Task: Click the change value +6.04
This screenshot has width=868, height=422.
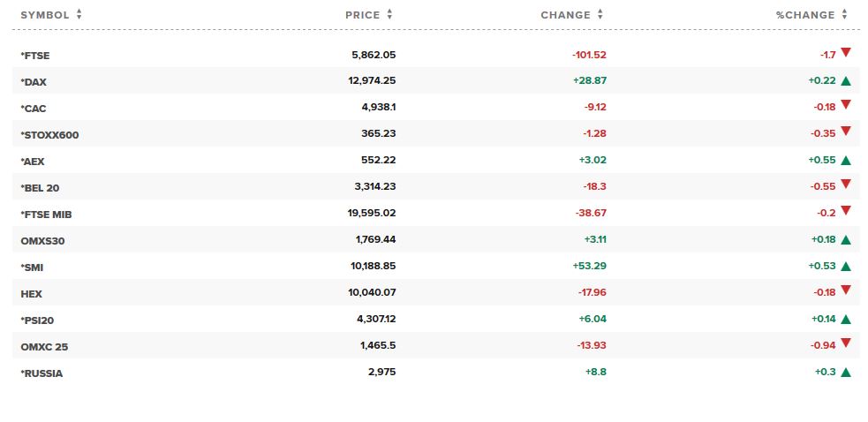Action: coord(593,319)
